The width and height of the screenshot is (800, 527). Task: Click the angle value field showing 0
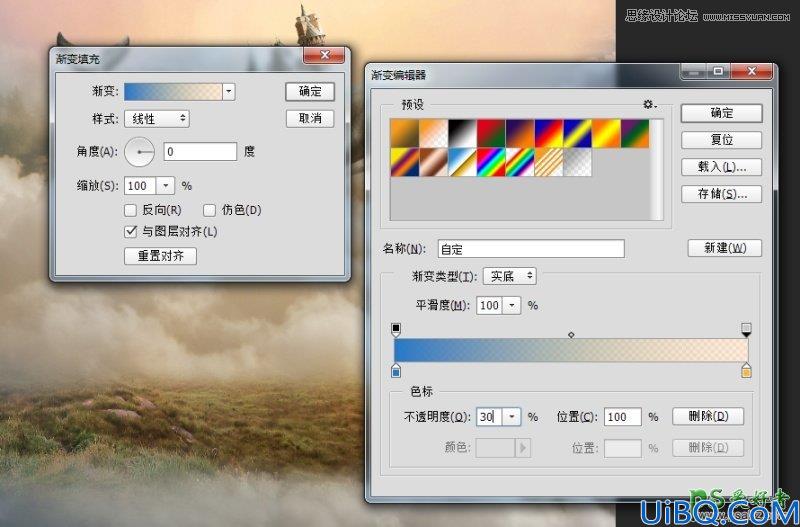200,152
